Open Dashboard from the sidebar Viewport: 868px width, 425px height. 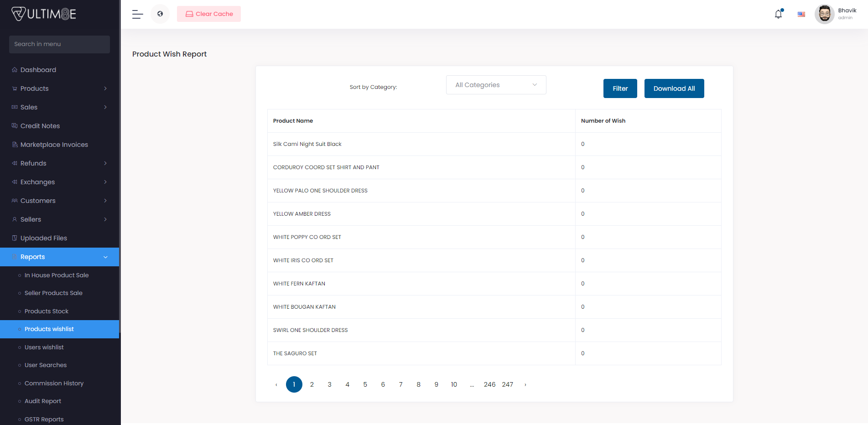pyautogui.click(x=38, y=70)
